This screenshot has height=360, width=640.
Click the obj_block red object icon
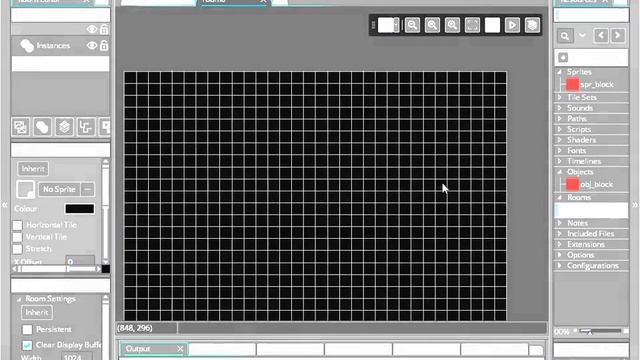coord(572,184)
